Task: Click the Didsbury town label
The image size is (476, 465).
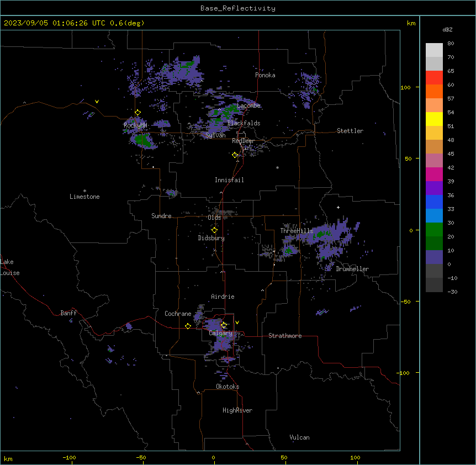Action: pyautogui.click(x=211, y=238)
